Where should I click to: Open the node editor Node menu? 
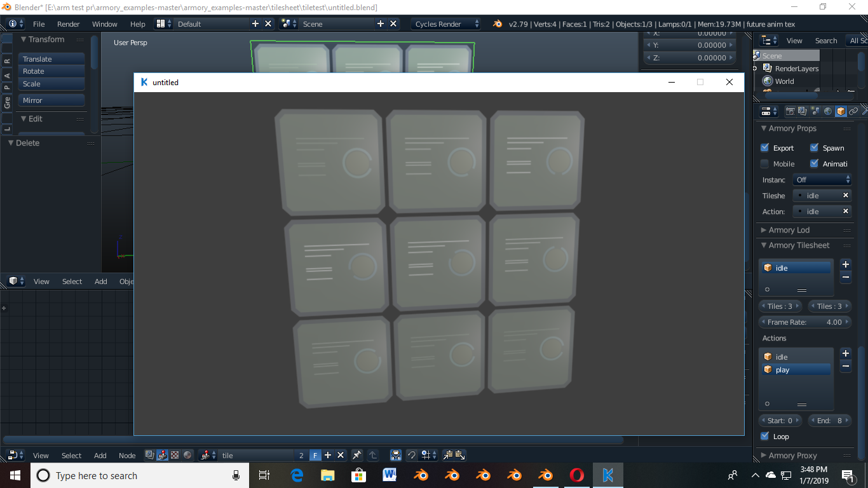pos(127,456)
